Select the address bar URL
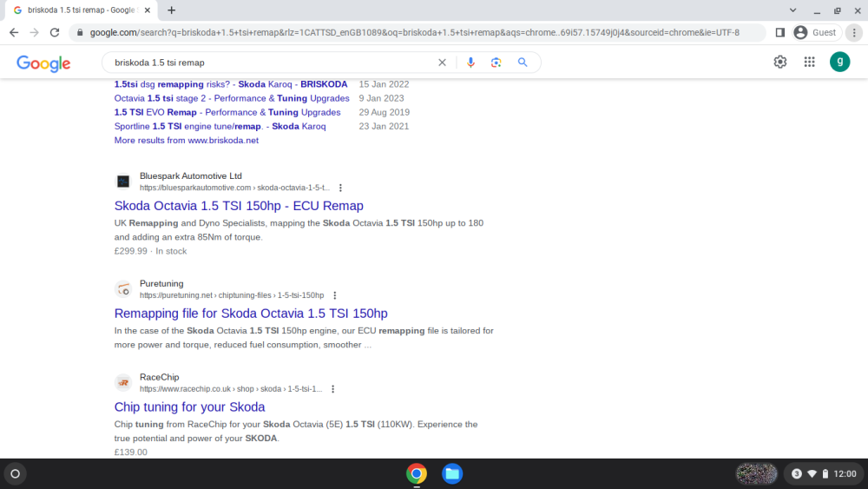The image size is (868, 489). tap(415, 33)
